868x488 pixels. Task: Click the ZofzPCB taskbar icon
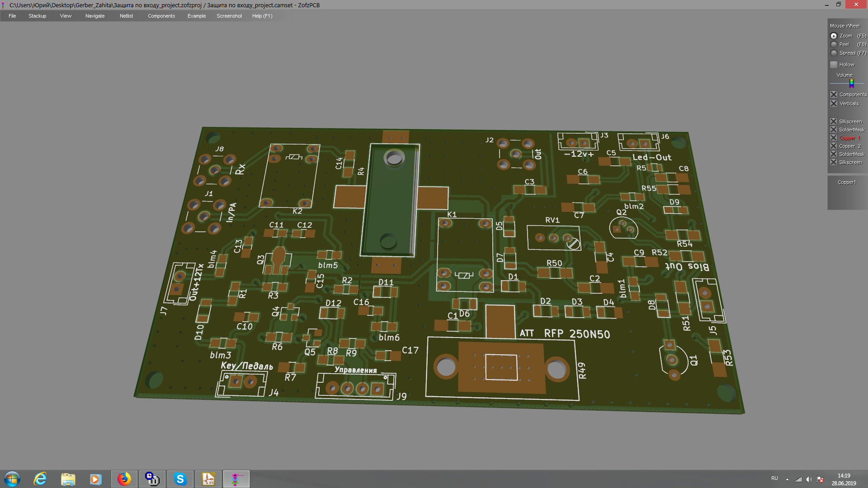(236, 479)
